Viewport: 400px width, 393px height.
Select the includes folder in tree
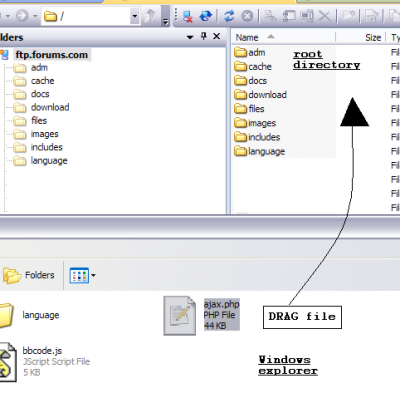coord(47,147)
